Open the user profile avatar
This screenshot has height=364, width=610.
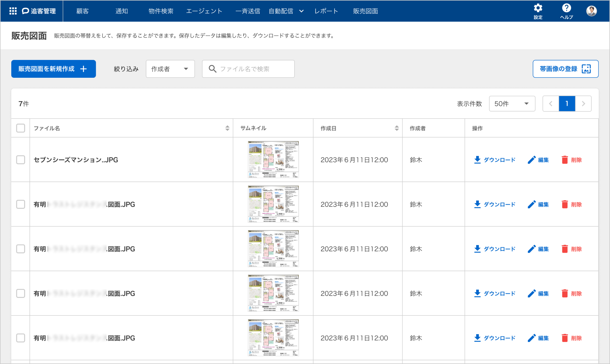coord(591,11)
